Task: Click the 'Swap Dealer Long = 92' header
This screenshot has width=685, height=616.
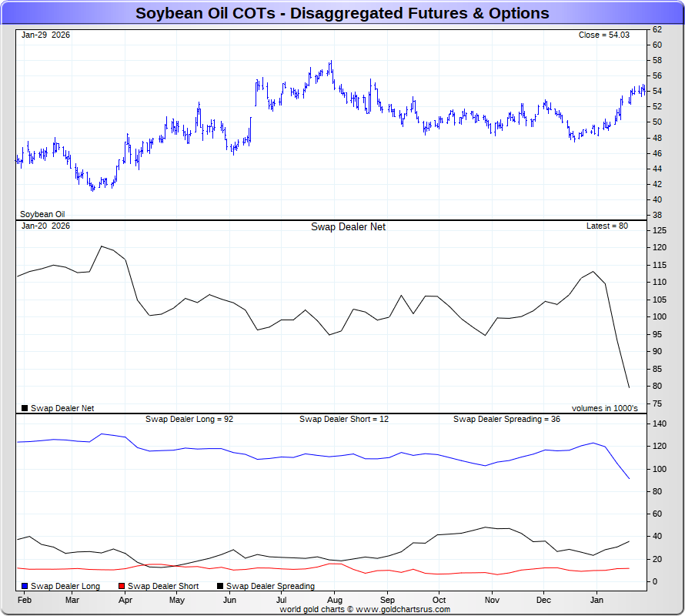Action: point(189,420)
